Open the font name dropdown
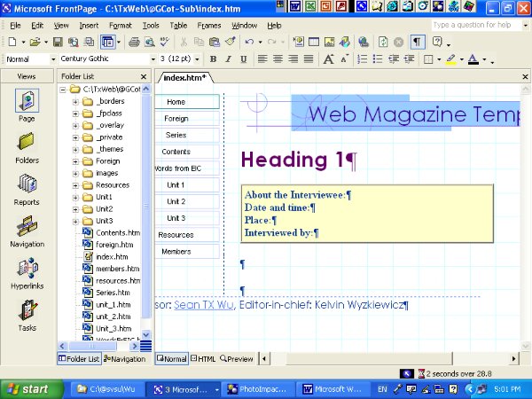 tap(153, 59)
